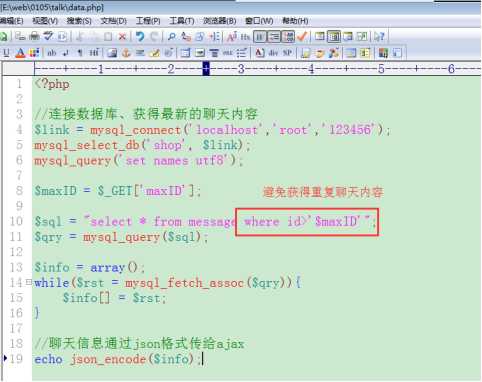This screenshot has height=382, width=482.
Task: Open the color palette grid icon
Action: click(x=34, y=53)
